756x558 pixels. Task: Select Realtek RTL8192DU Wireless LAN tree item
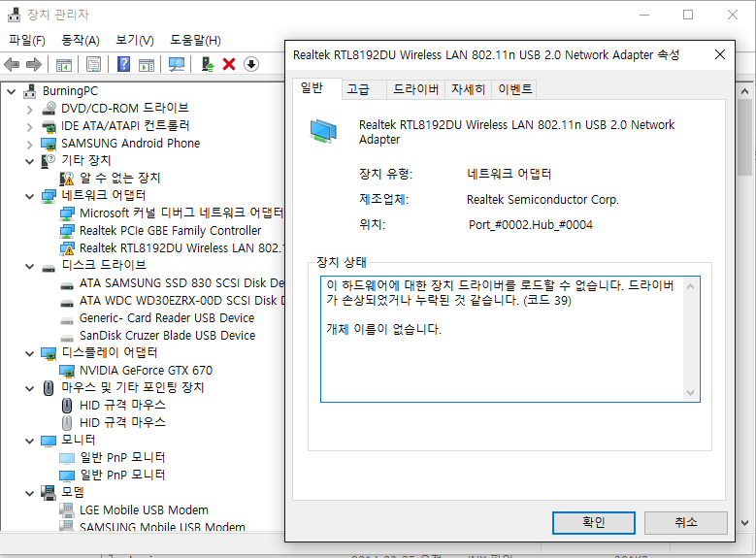(x=181, y=247)
